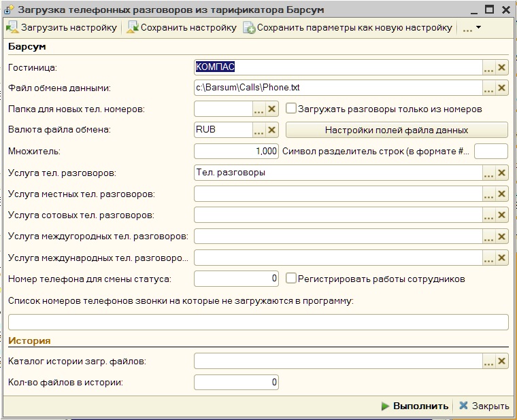Click Услуга местных тел. разговоров input field
The width and height of the screenshot is (517, 420).
tap(338, 194)
